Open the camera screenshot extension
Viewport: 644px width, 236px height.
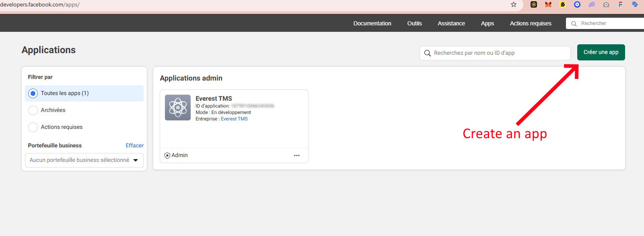click(x=606, y=4)
